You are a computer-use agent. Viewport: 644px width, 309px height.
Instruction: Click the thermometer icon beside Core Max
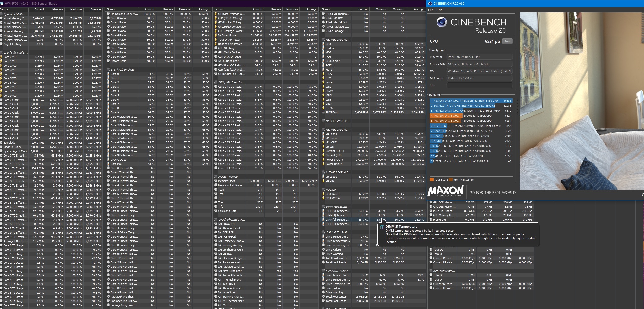click(x=108, y=164)
